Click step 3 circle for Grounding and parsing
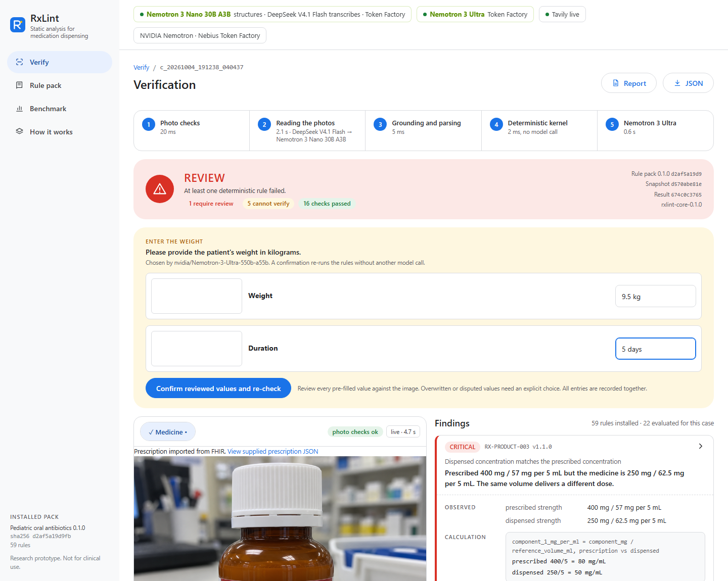728x581 pixels. pyautogui.click(x=380, y=124)
